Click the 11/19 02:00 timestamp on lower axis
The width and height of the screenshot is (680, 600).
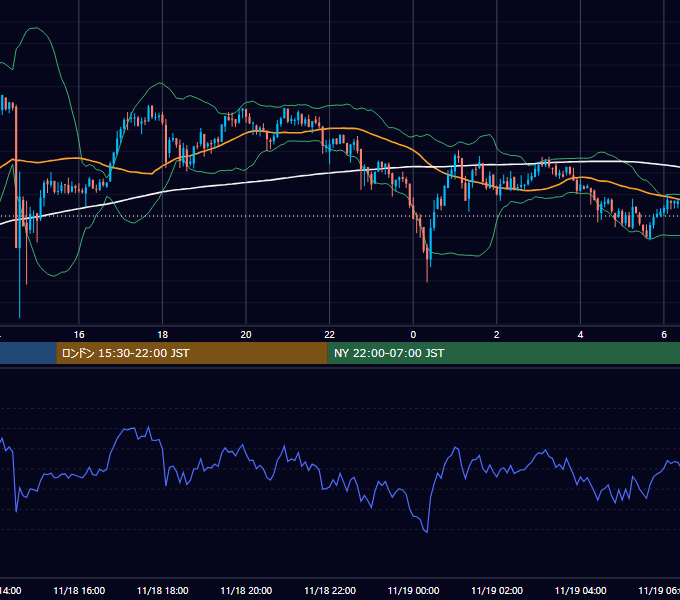pyautogui.click(x=497, y=591)
